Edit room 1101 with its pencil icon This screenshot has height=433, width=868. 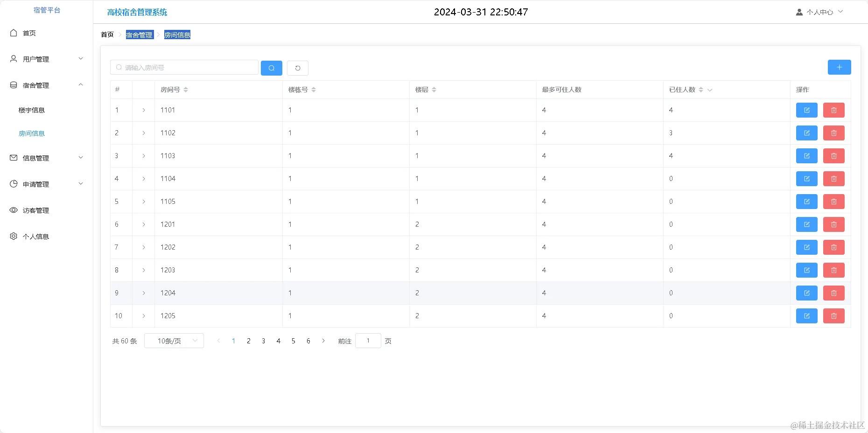(806, 110)
